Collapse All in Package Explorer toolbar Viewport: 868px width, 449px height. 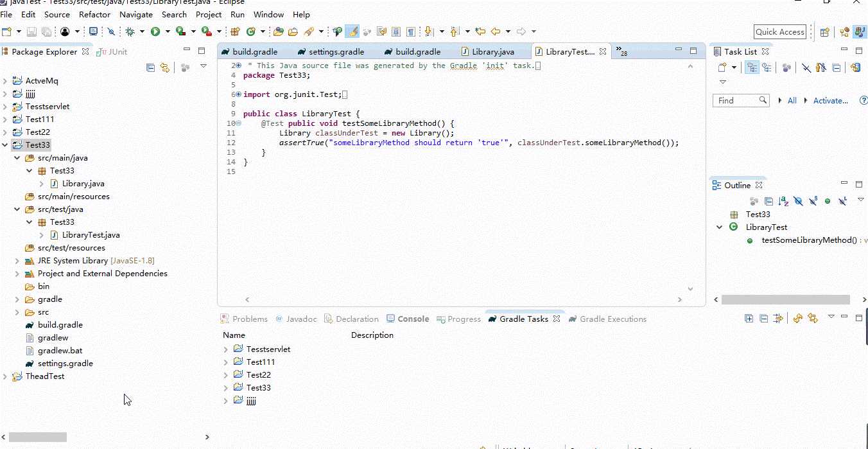pyautogui.click(x=150, y=67)
